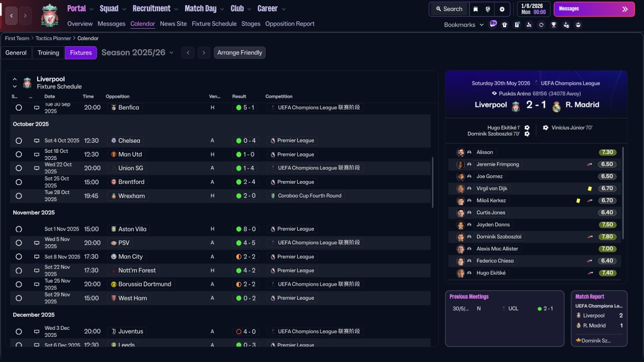Open the 9+ notifications bubble icon

pyautogui.click(x=493, y=24)
